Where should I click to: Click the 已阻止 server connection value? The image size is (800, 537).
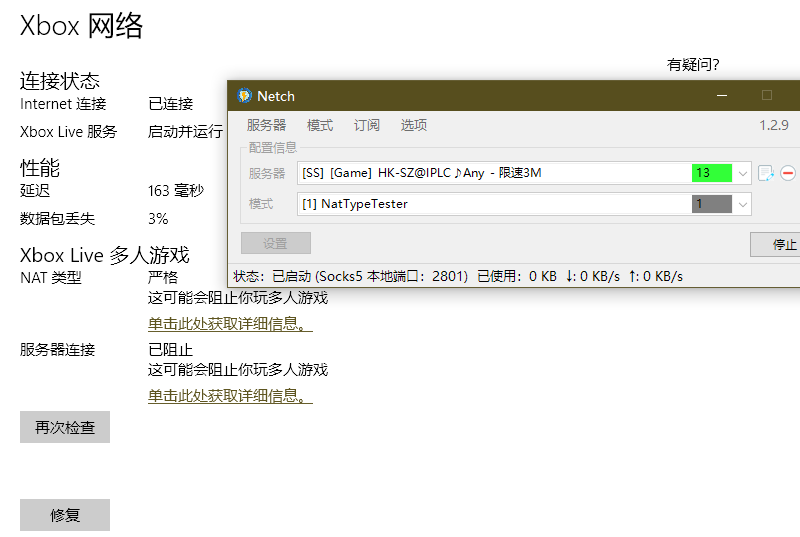click(x=170, y=350)
